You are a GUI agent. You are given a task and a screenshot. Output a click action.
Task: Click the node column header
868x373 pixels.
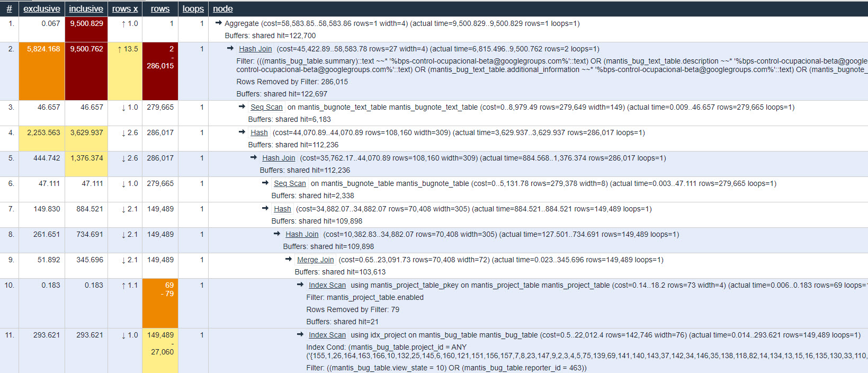222,8
